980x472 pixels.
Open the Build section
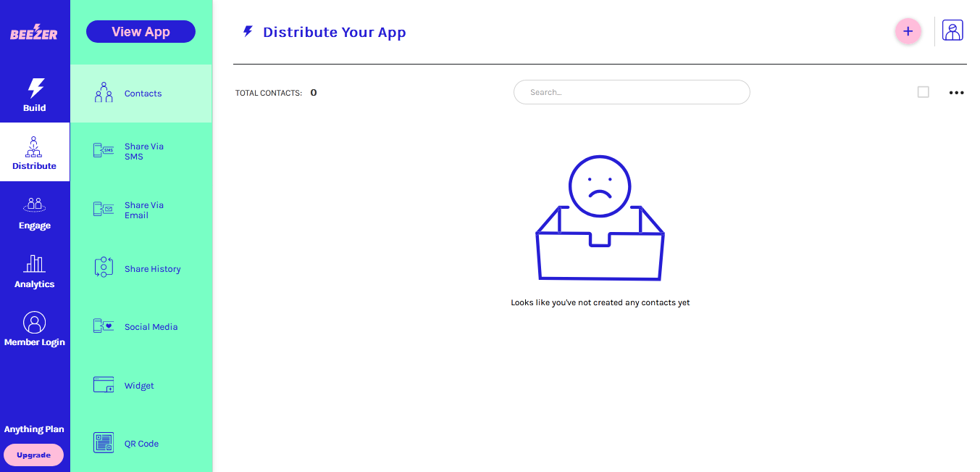coord(35,95)
